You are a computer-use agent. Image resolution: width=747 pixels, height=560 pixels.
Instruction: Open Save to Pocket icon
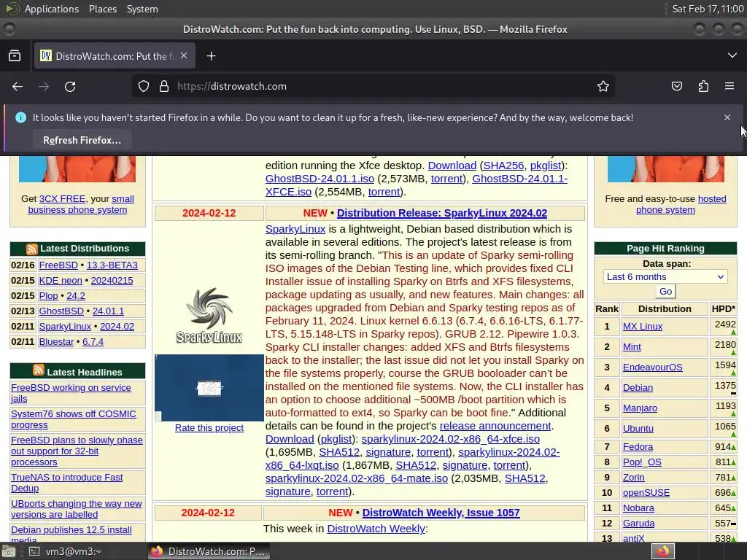point(676,86)
